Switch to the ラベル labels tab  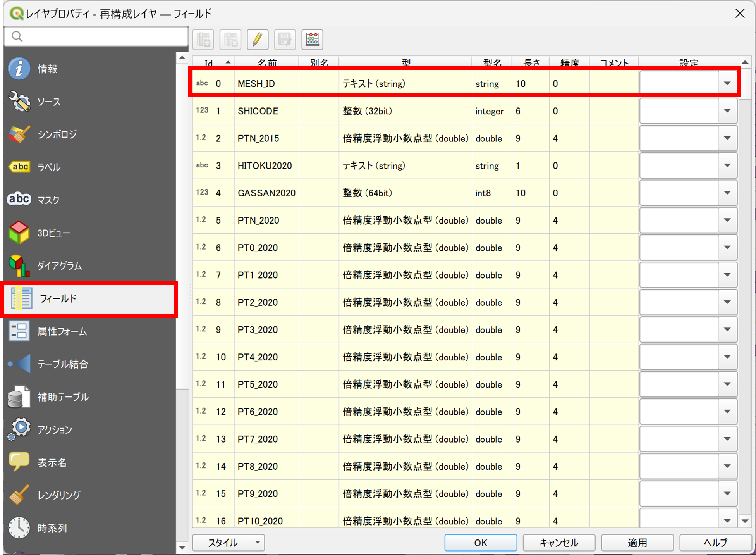[x=48, y=167]
